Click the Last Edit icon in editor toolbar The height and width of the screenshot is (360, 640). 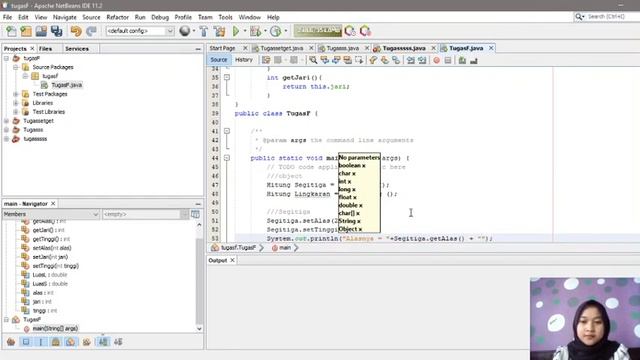point(266,60)
